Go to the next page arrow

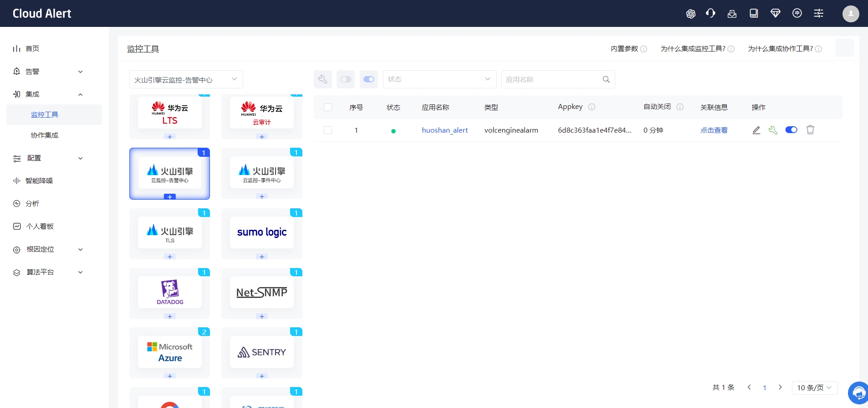pyautogui.click(x=780, y=387)
